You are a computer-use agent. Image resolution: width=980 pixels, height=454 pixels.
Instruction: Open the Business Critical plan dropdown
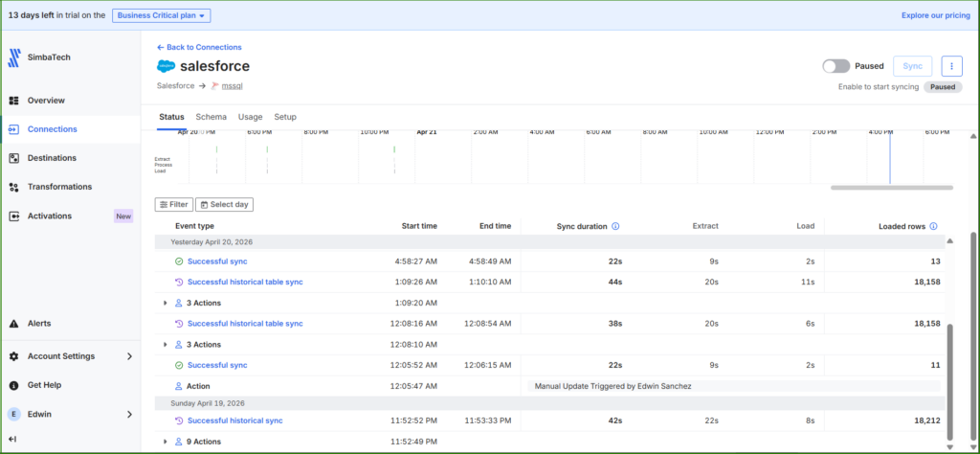[161, 15]
